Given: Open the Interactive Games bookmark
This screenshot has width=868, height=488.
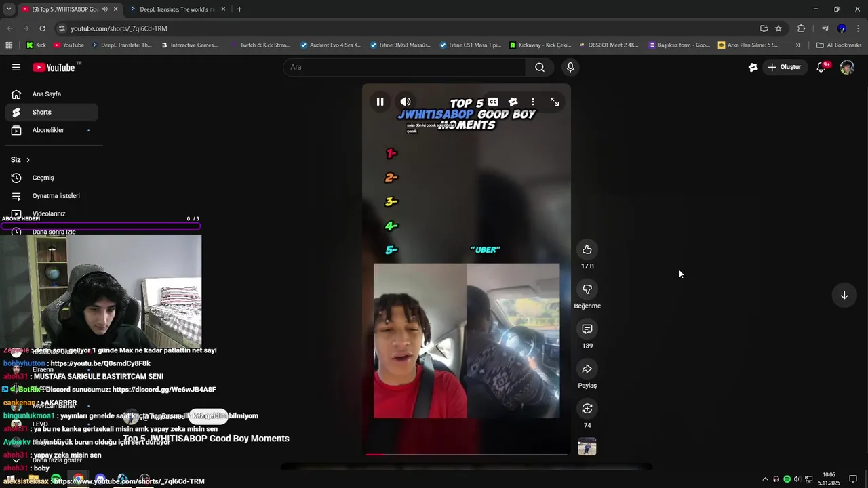Looking at the screenshot, I should tap(189, 45).
